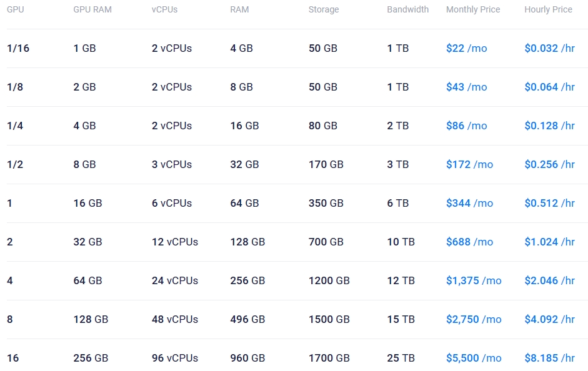Click the Monthly Price column header
This screenshot has height=371, width=588.
473,9
